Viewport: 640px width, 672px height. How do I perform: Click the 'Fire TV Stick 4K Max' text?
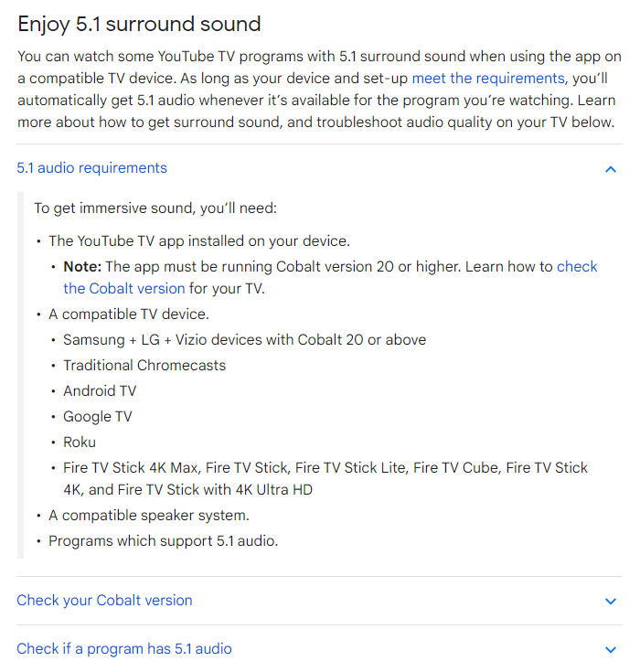click(132, 467)
